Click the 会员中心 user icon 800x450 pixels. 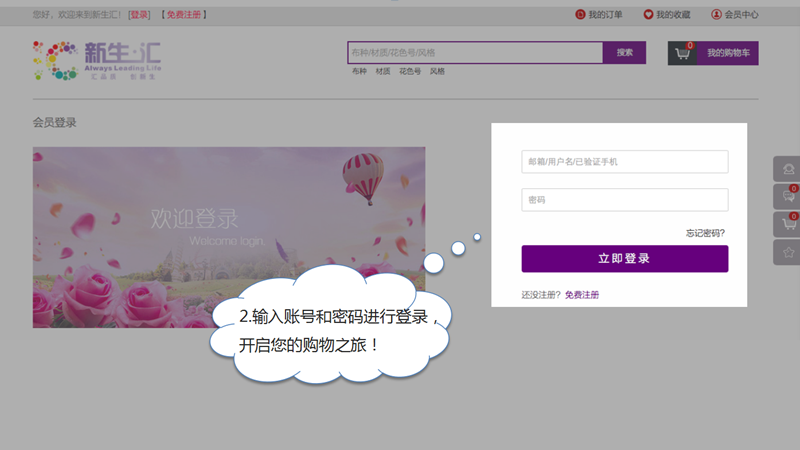(716, 14)
